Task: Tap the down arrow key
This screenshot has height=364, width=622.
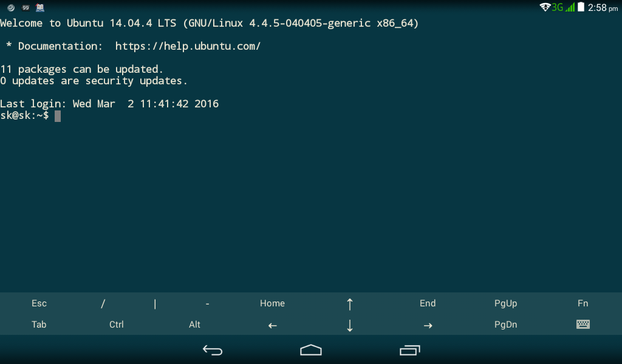Action: point(349,325)
